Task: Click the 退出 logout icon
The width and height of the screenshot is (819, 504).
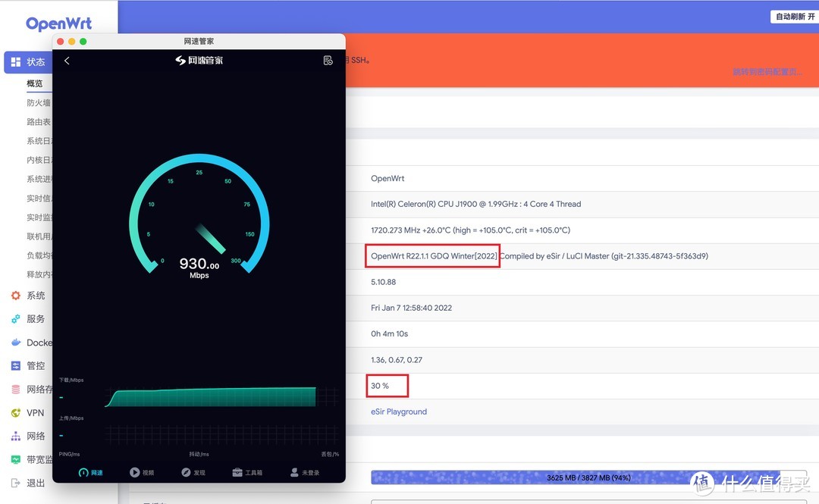Action: click(16, 483)
